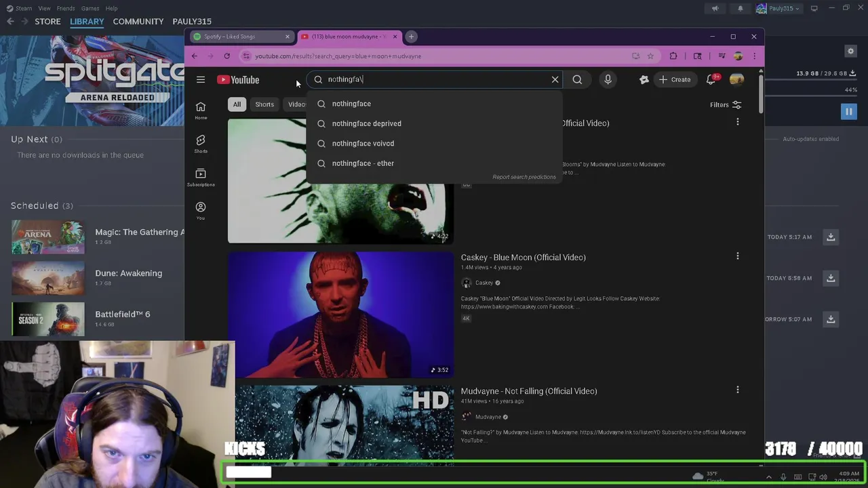Viewport: 868px width, 488px height.
Task: Open YouTube search Filters
Action: (x=726, y=104)
